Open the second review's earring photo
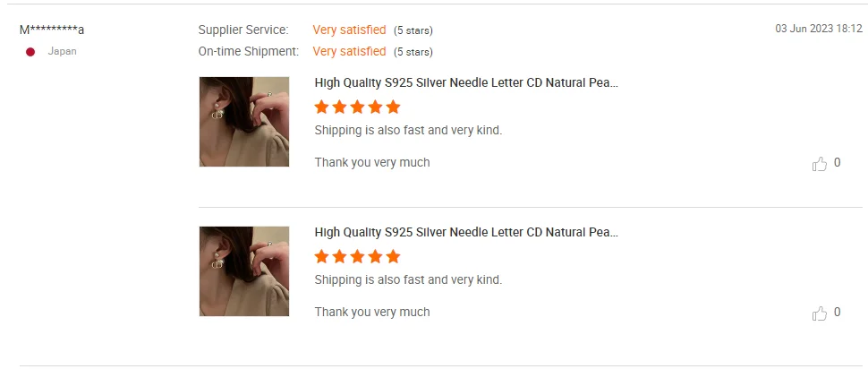This screenshot has height=369, width=868. click(x=244, y=271)
